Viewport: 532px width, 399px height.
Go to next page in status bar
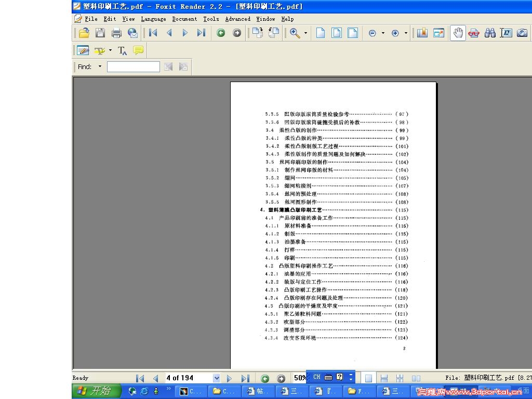[x=229, y=378]
